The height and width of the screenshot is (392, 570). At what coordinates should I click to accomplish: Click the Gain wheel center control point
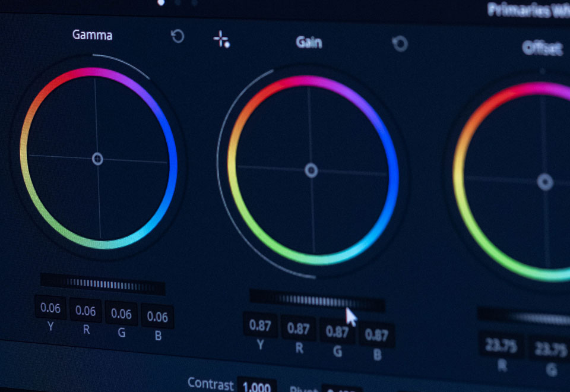pos(311,171)
